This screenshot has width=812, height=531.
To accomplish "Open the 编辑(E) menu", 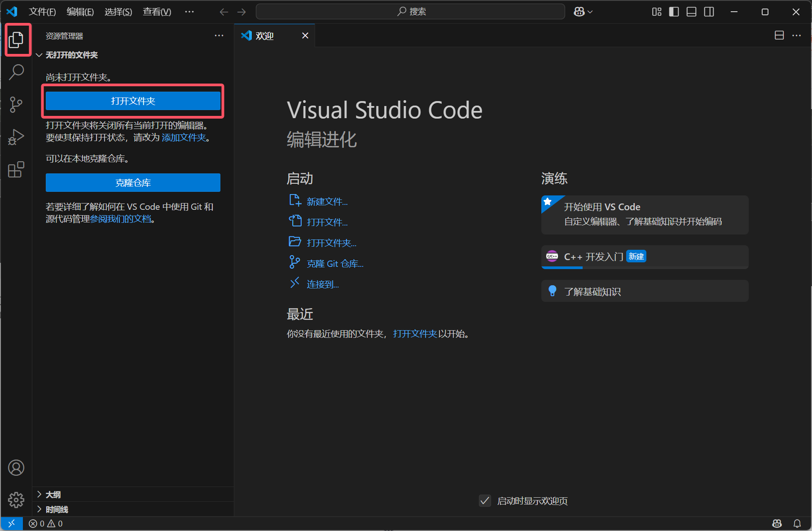I will tap(80, 12).
